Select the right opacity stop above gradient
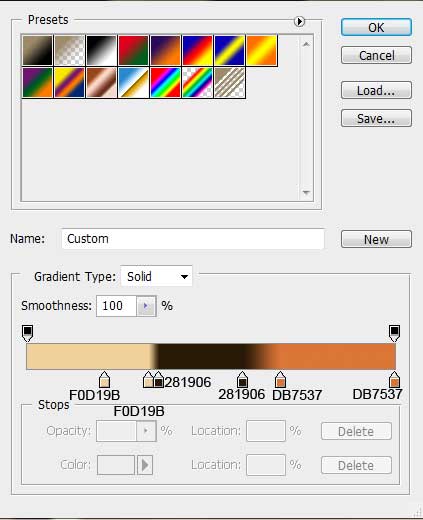423x520 pixels. (394, 333)
